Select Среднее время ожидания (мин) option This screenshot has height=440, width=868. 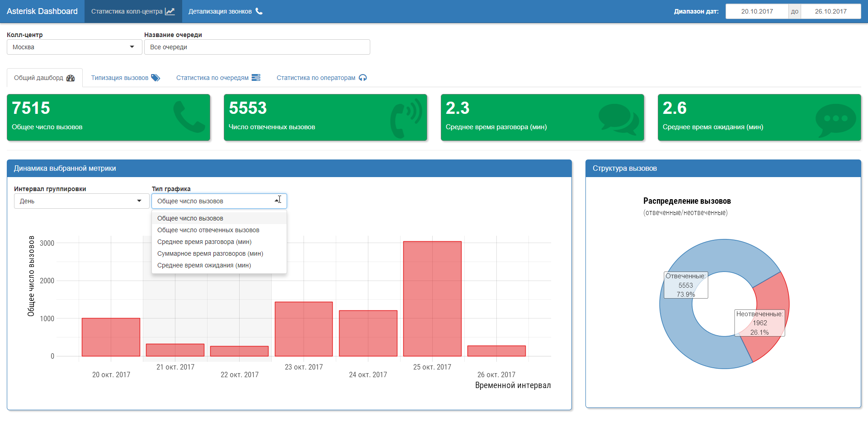pyautogui.click(x=219, y=265)
